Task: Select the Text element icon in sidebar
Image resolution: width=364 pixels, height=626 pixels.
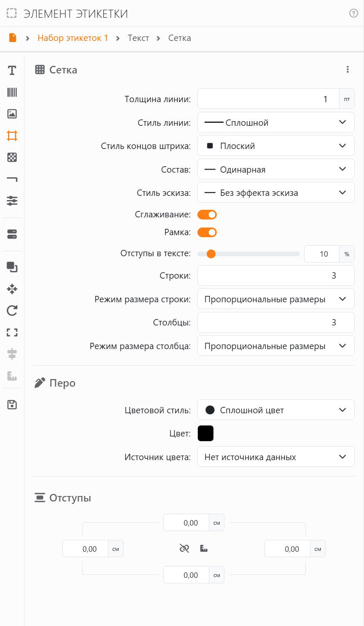Action: click(12, 70)
